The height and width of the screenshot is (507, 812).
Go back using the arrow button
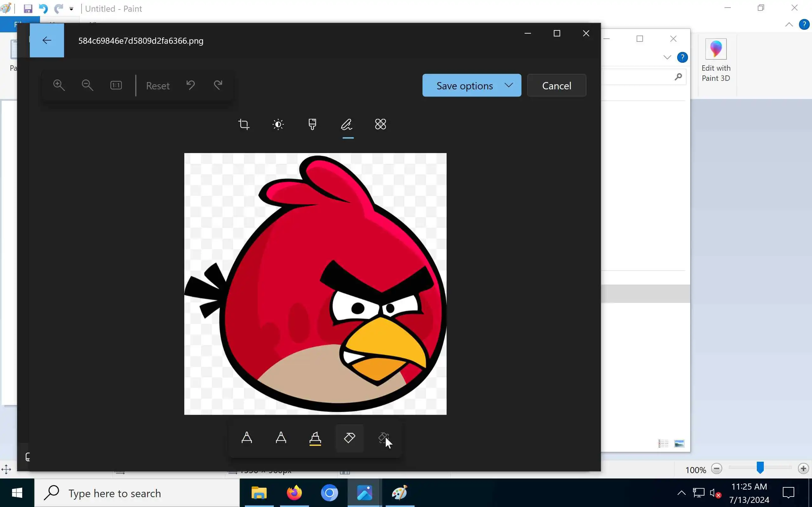47,41
